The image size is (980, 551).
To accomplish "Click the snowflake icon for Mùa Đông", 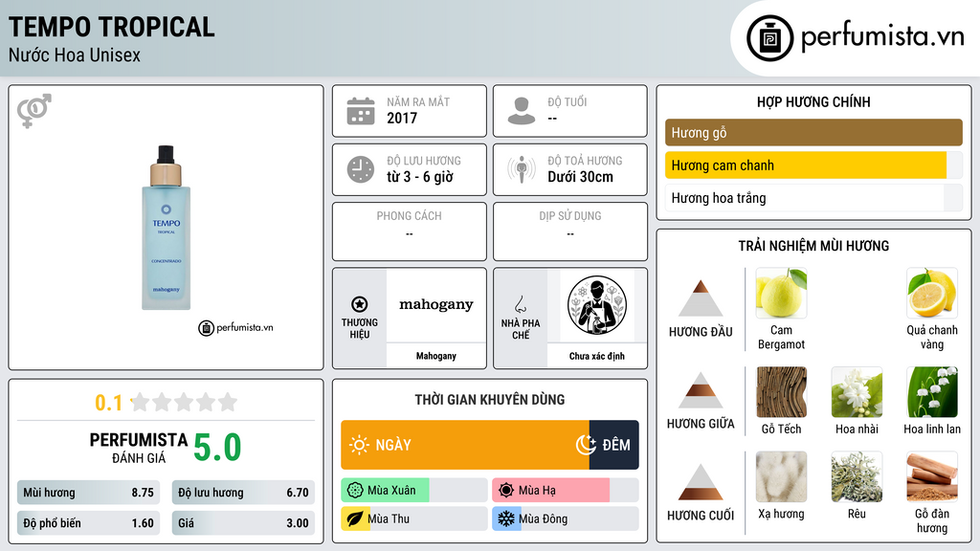I will point(506,519).
